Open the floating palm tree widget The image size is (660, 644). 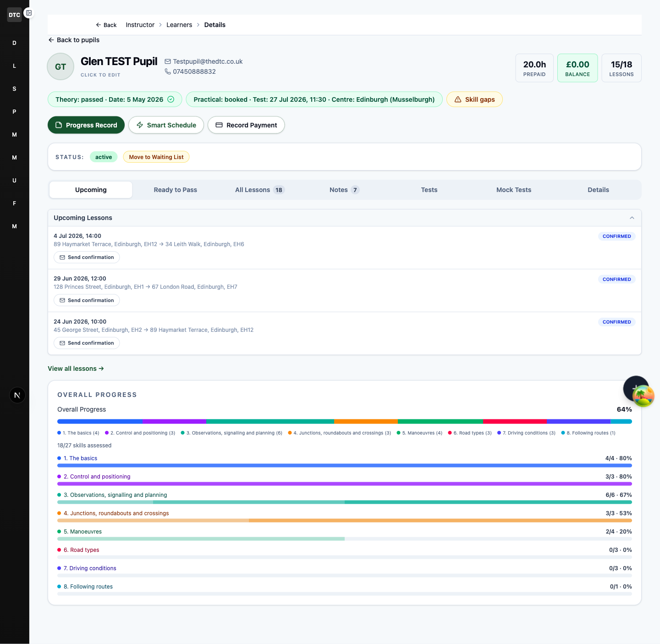643,396
